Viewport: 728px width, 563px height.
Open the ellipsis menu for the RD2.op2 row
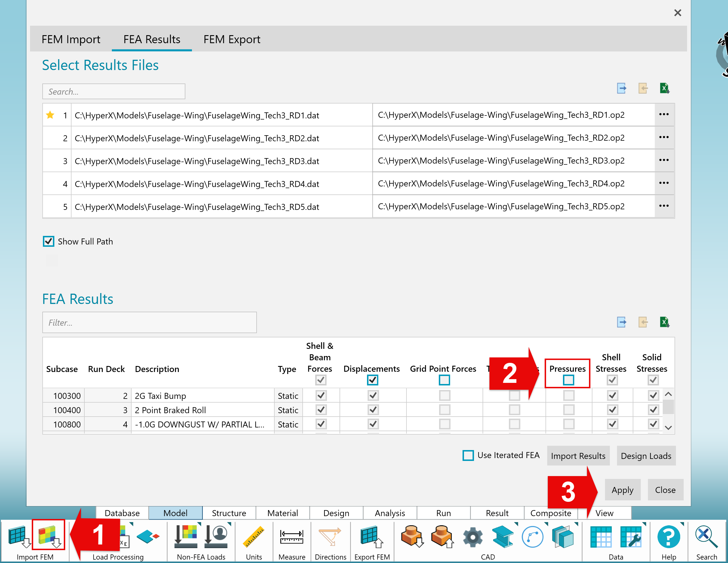click(664, 138)
